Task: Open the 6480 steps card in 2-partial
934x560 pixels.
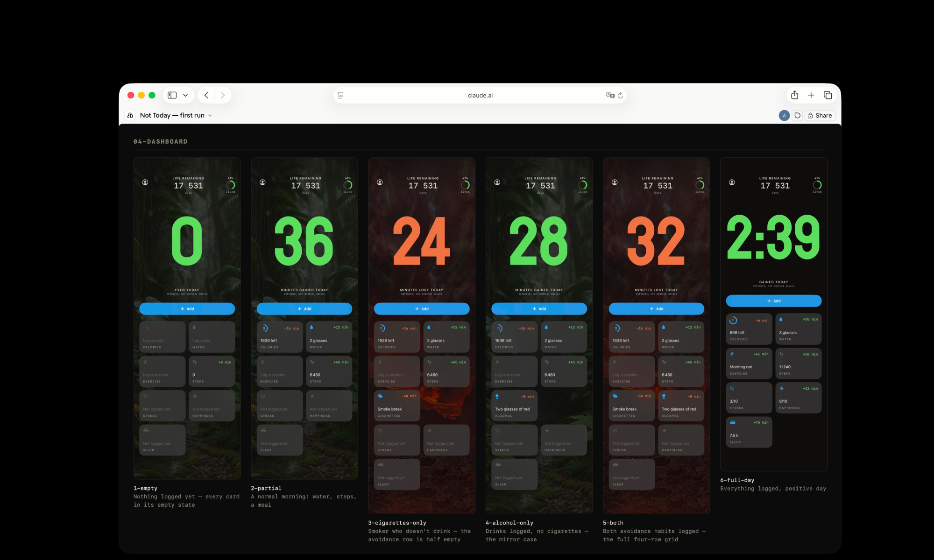Action: click(329, 371)
